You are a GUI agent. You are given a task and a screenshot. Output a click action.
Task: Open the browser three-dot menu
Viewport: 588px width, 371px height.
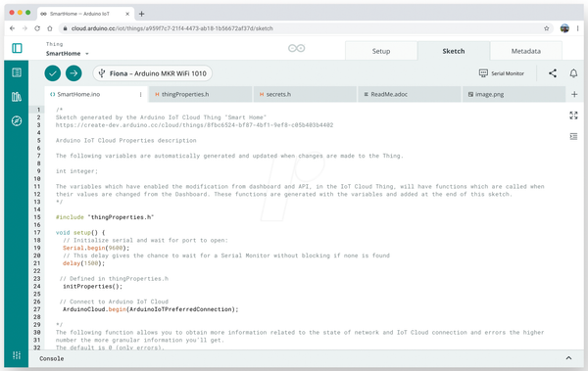click(x=578, y=28)
